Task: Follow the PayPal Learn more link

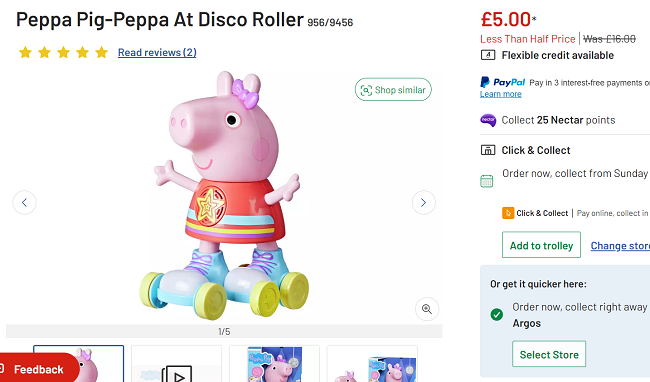Action: coord(501,94)
